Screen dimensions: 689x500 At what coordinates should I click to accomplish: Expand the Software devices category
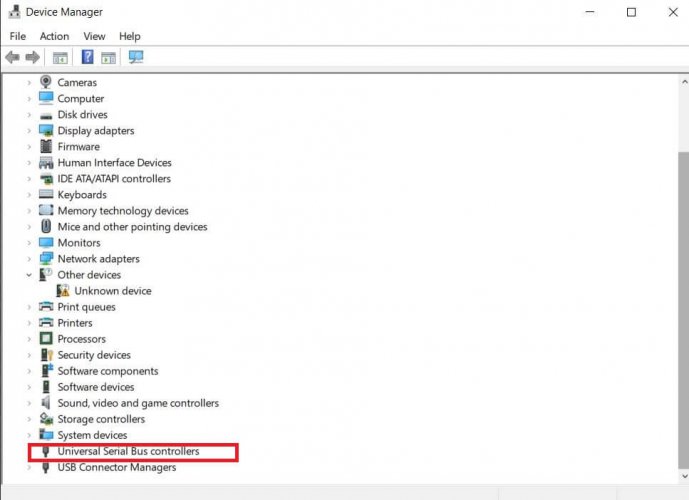tap(29, 387)
